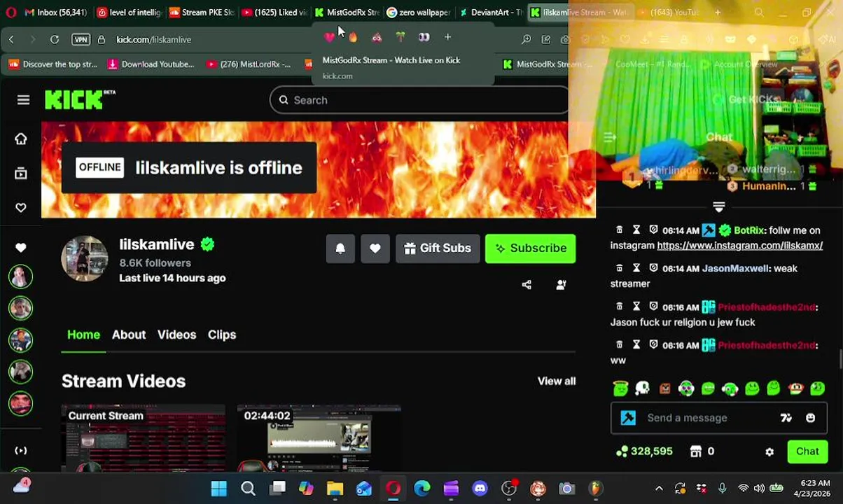Click the sidebar expand icon at the bottom
The height and width of the screenshot is (504, 843).
[x=21, y=451]
